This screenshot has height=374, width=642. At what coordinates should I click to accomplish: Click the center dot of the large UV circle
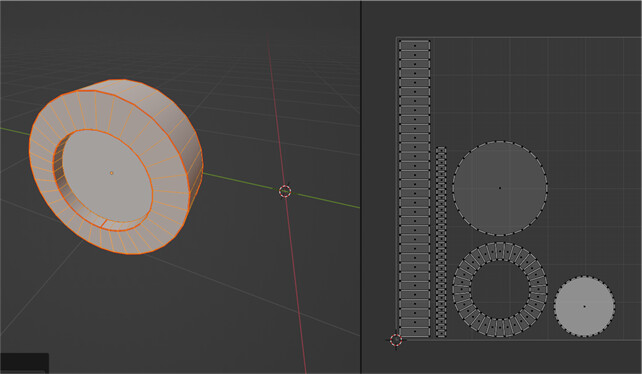[x=500, y=188]
